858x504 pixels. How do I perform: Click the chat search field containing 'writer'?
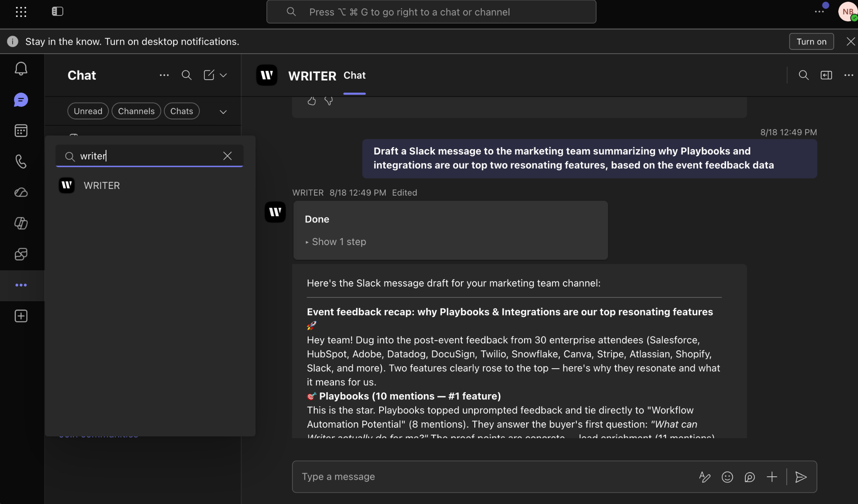149,156
